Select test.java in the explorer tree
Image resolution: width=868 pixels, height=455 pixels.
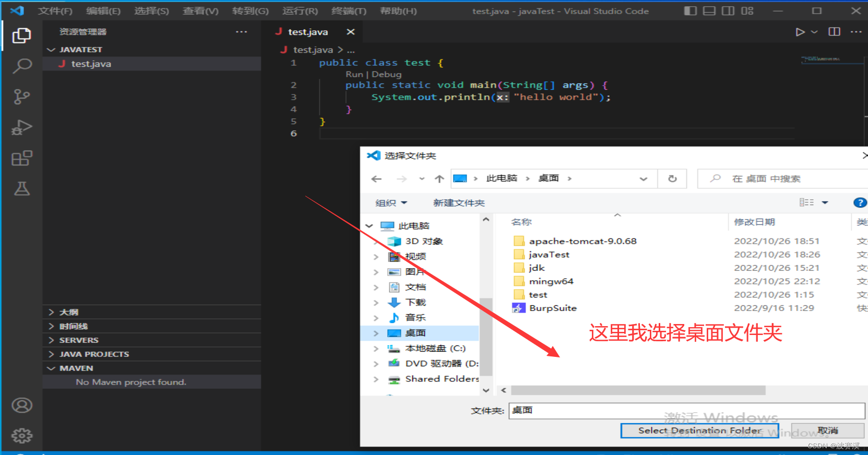point(151,64)
